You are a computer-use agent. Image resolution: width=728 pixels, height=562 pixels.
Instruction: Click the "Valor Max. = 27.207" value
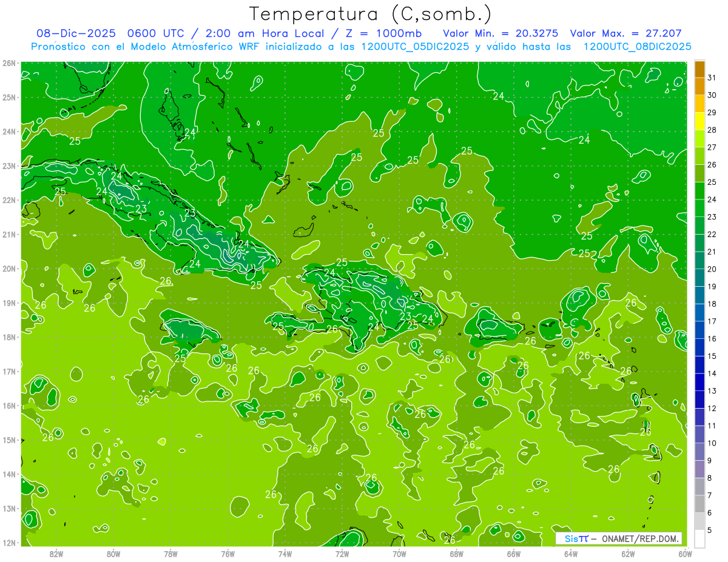point(626,33)
